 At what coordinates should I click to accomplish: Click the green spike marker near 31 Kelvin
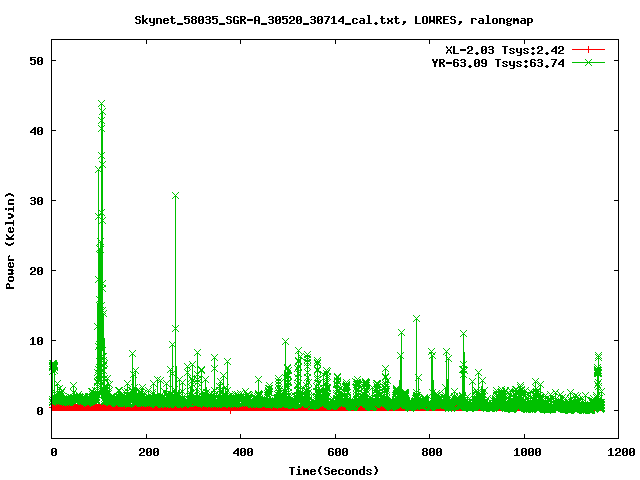pos(176,196)
